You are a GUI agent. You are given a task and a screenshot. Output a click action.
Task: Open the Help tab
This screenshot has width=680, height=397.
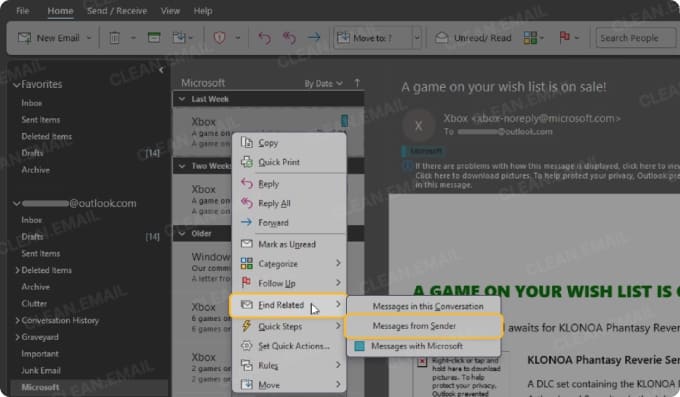point(203,11)
